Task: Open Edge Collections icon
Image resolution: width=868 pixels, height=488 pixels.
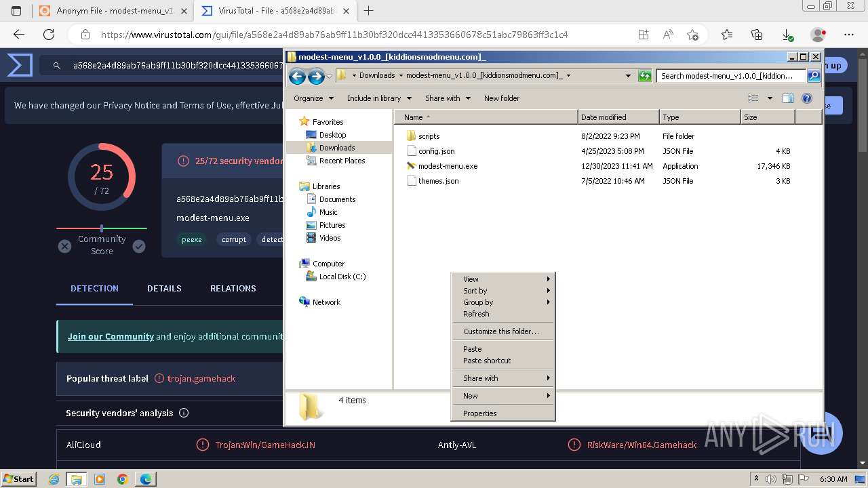Action: (x=757, y=35)
